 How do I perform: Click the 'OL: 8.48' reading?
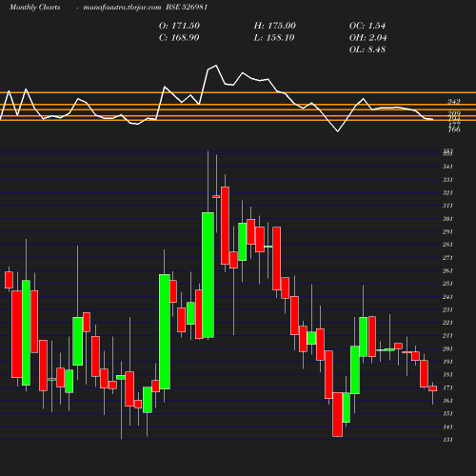pyautogui.click(x=367, y=50)
